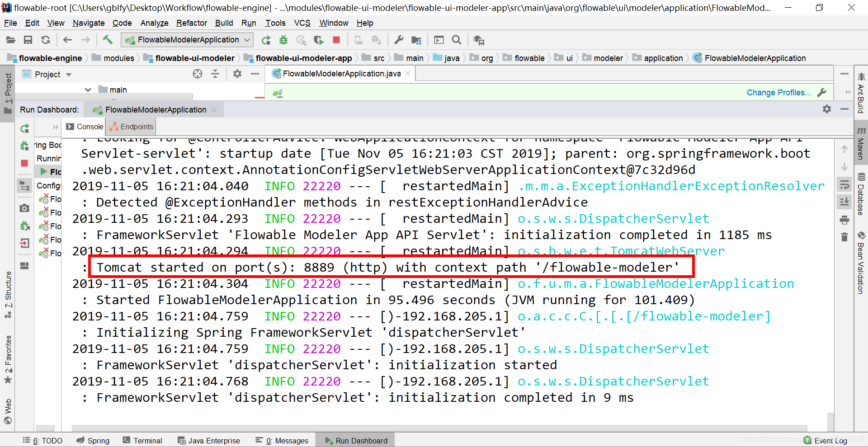Click the Save All disk icon
This screenshot has width=868, height=447.
pos(28,40)
